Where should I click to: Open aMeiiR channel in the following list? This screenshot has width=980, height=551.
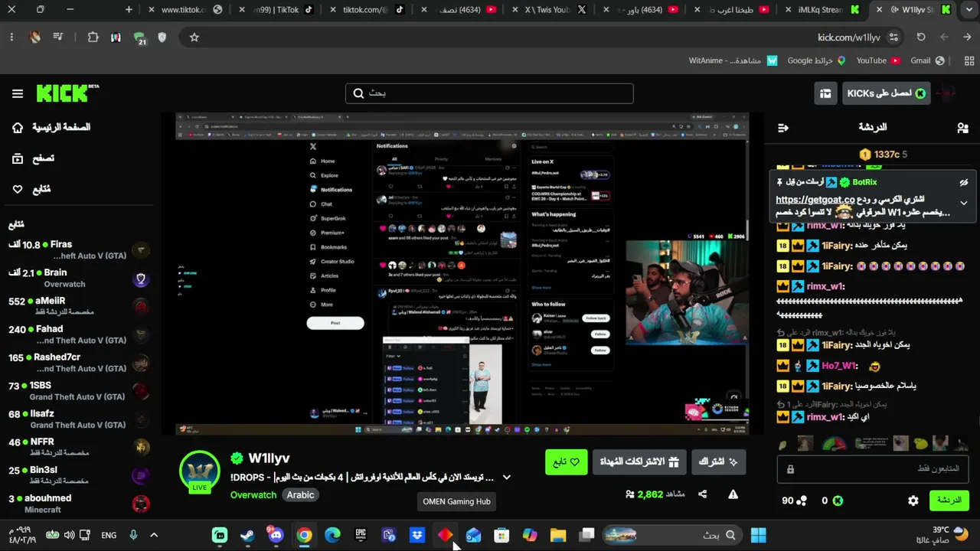[x=77, y=306]
